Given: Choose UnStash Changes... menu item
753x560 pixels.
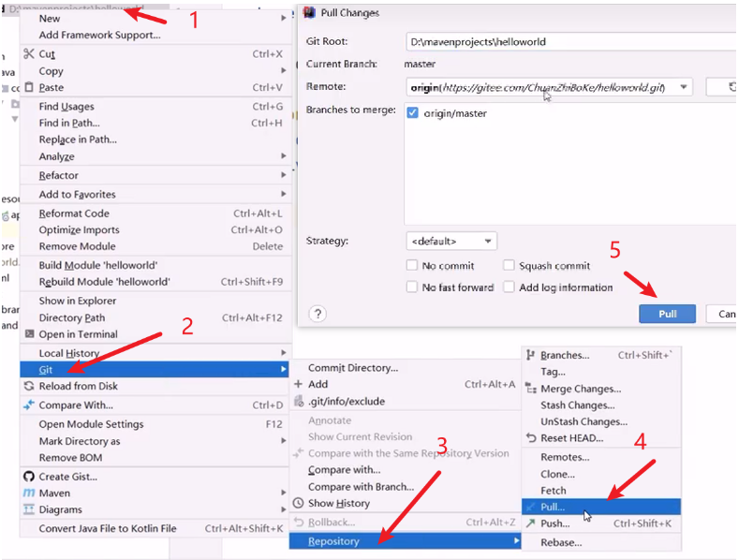Looking at the screenshot, I should (x=601, y=421).
